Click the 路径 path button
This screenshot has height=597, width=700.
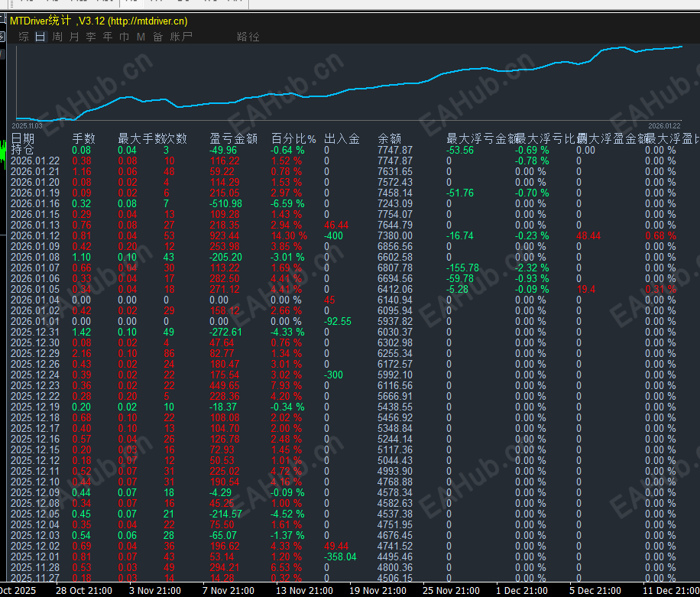[248, 37]
